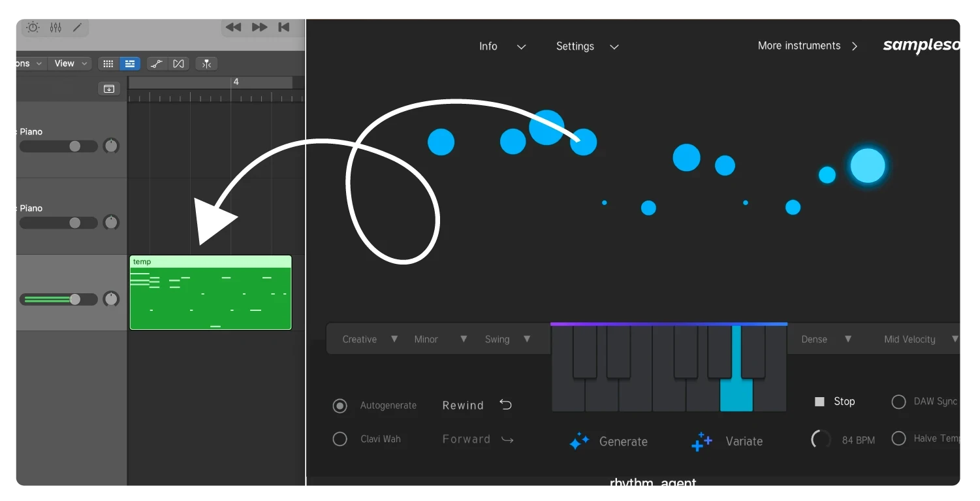This screenshot has width=980, height=501.
Task: Adjust the 84 BPM tempo knob
Action: (x=821, y=440)
